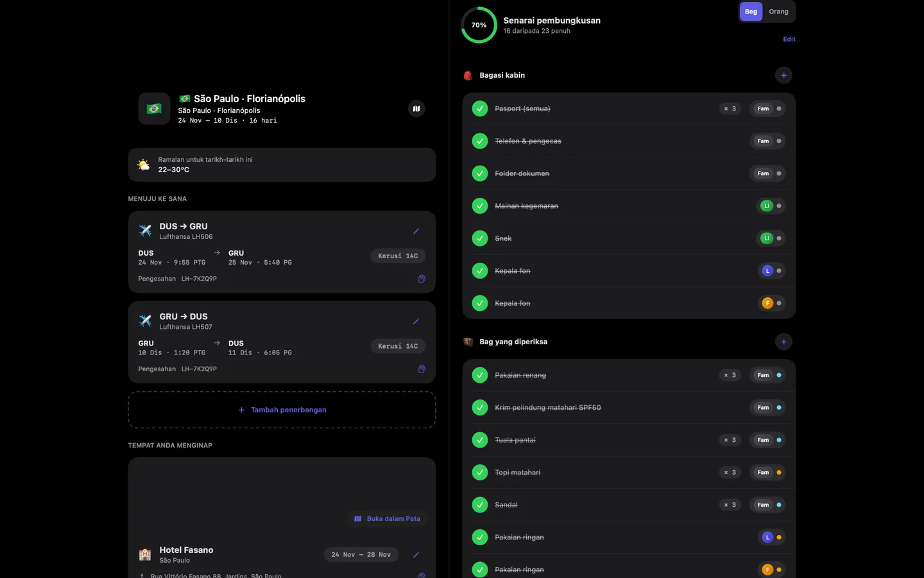The height and width of the screenshot is (578, 924).
Task: Uncheck Telefon & pengecas item
Action: click(480, 141)
